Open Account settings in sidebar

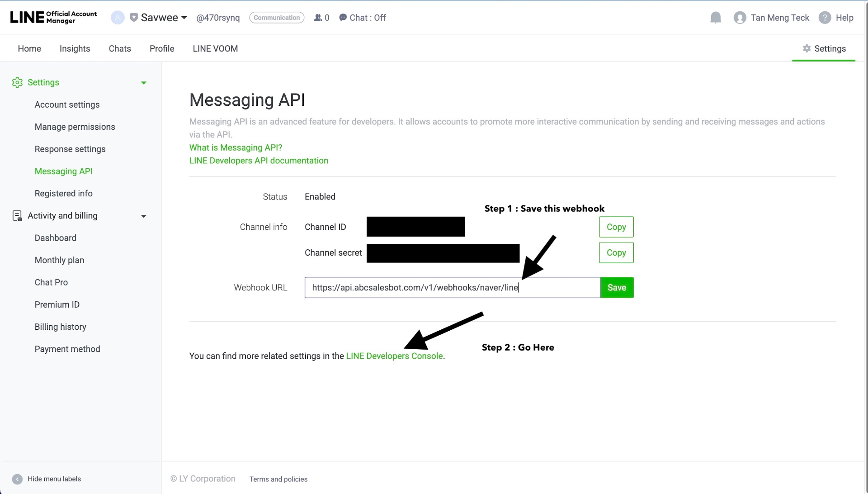click(x=67, y=104)
